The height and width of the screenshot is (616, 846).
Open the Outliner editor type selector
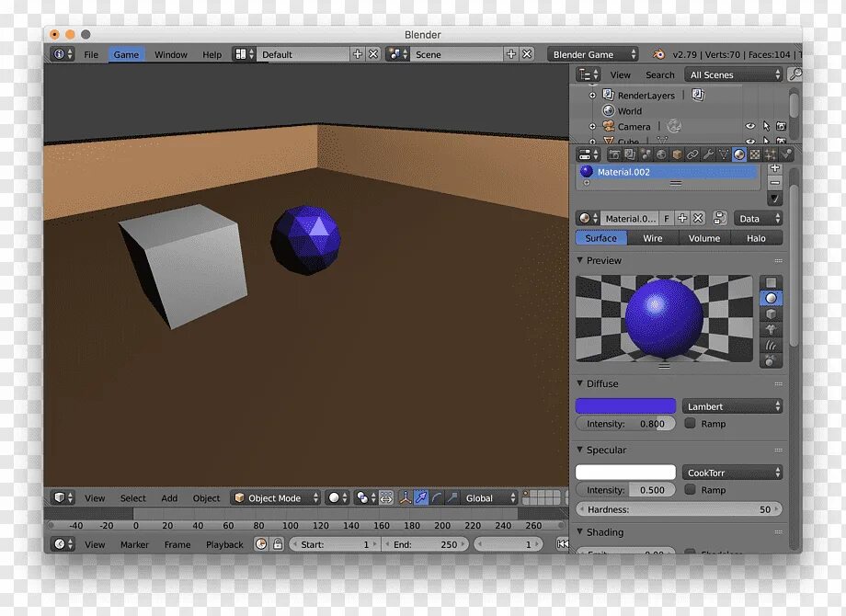coord(589,74)
